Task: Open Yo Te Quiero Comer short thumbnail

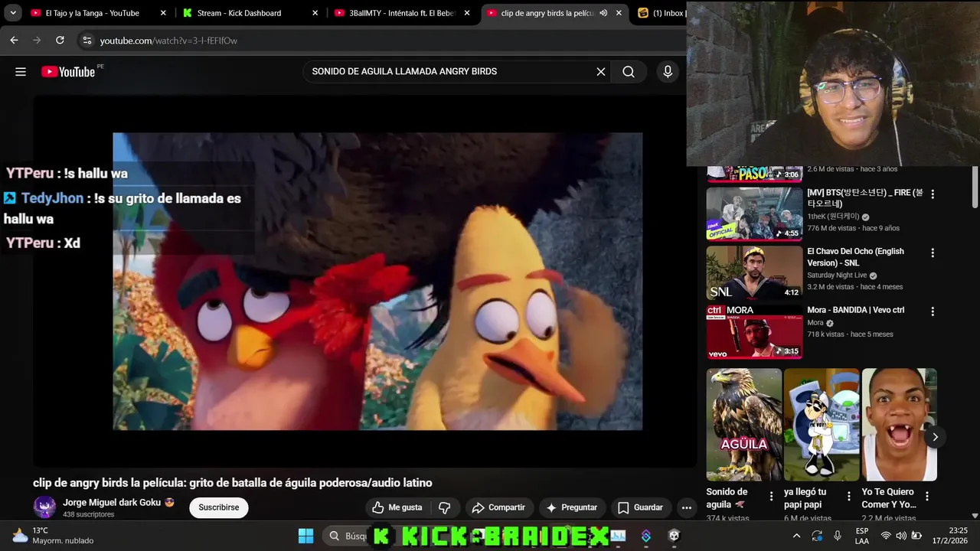Action: point(899,425)
